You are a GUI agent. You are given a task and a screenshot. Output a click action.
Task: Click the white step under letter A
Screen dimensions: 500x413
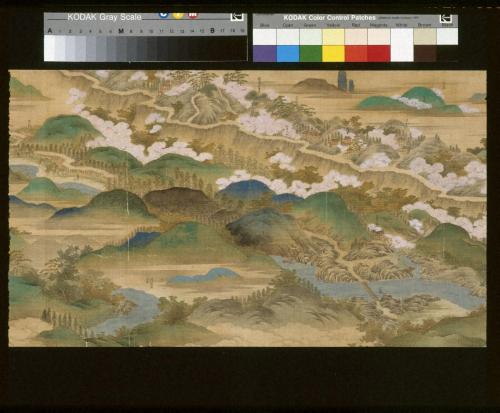[49, 48]
